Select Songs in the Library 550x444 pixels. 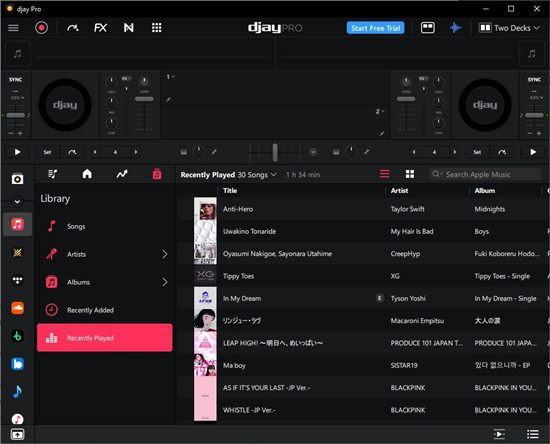[105, 226]
